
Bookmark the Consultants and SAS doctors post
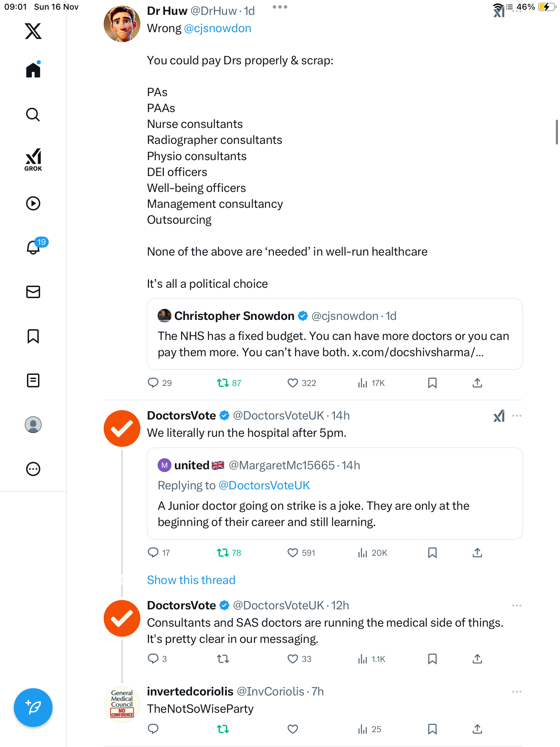point(432,659)
